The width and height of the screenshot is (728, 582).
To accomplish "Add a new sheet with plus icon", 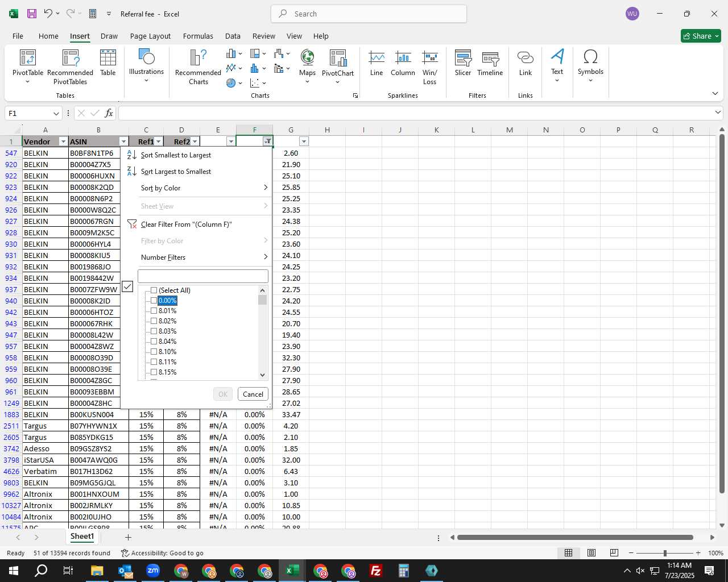I will pos(128,537).
